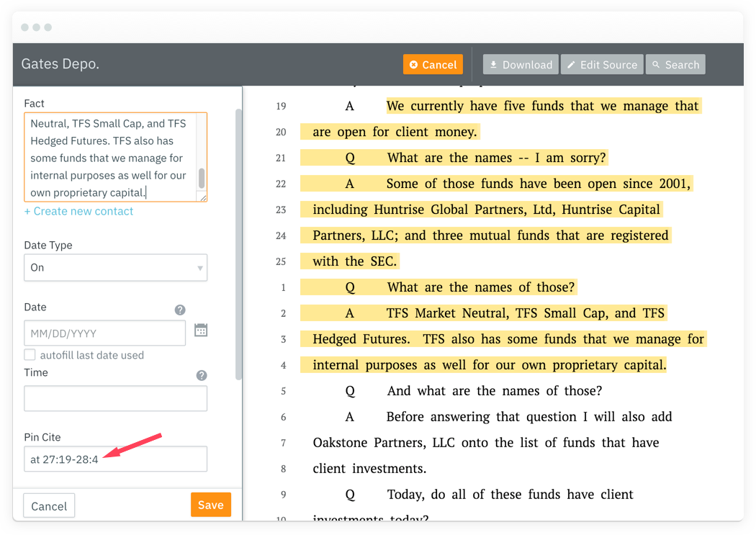Save the fact entry

coord(210,505)
